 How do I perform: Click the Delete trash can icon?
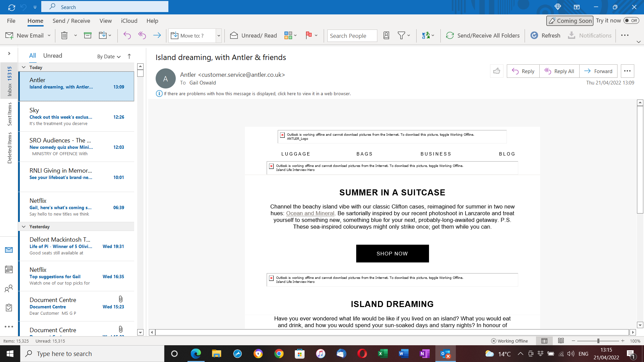click(64, 36)
